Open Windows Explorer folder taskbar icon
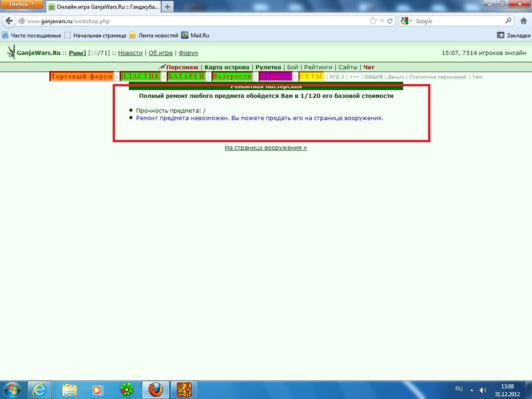This screenshot has width=532, height=399. coord(70,390)
